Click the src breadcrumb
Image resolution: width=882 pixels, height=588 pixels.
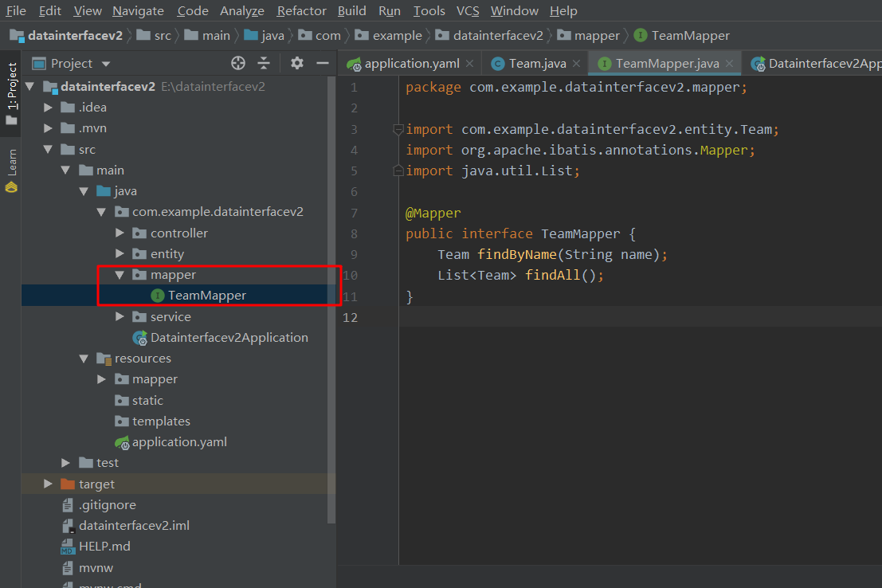[162, 36]
